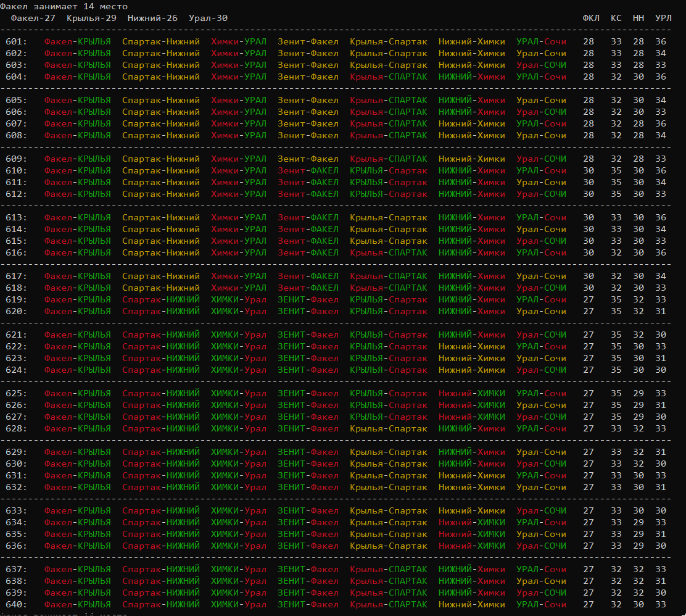Select "ХИМКИ-Урал" in row 635
686x616 pixels.
coord(239,535)
